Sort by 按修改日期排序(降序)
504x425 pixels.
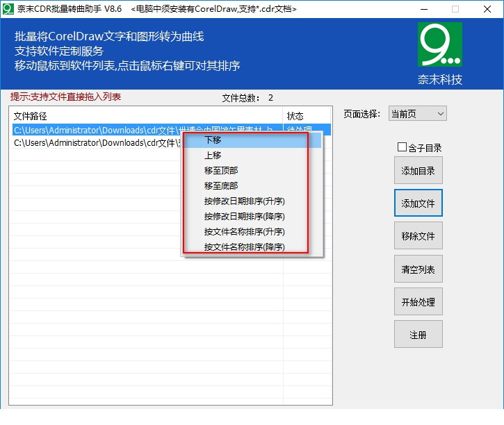pyautogui.click(x=252, y=217)
